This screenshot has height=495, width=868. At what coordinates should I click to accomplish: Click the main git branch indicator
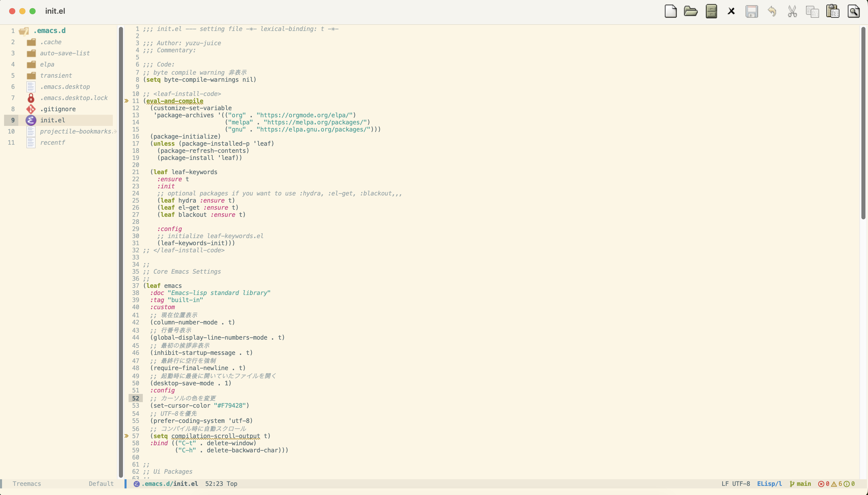click(x=801, y=484)
